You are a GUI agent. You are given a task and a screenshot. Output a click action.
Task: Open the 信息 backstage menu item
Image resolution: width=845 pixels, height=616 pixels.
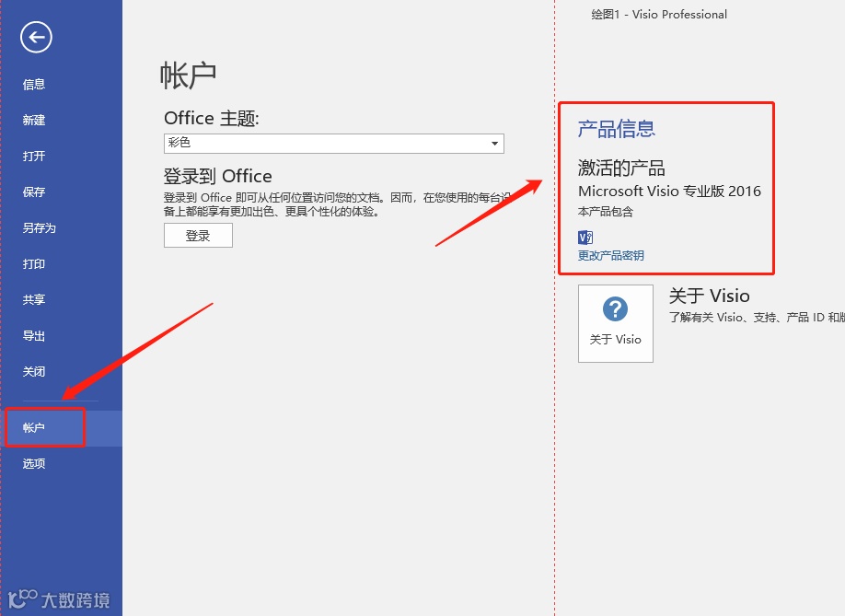pyautogui.click(x=34, y=84)
